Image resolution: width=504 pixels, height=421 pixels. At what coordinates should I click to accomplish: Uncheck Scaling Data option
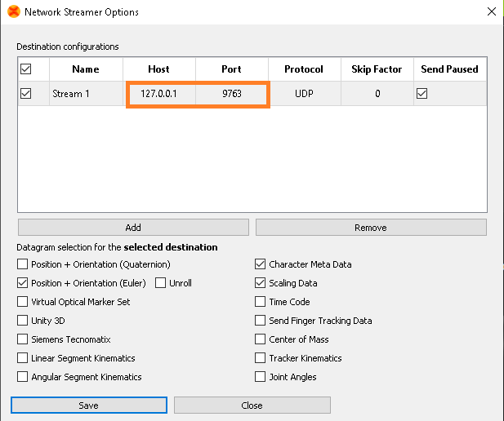260,283
